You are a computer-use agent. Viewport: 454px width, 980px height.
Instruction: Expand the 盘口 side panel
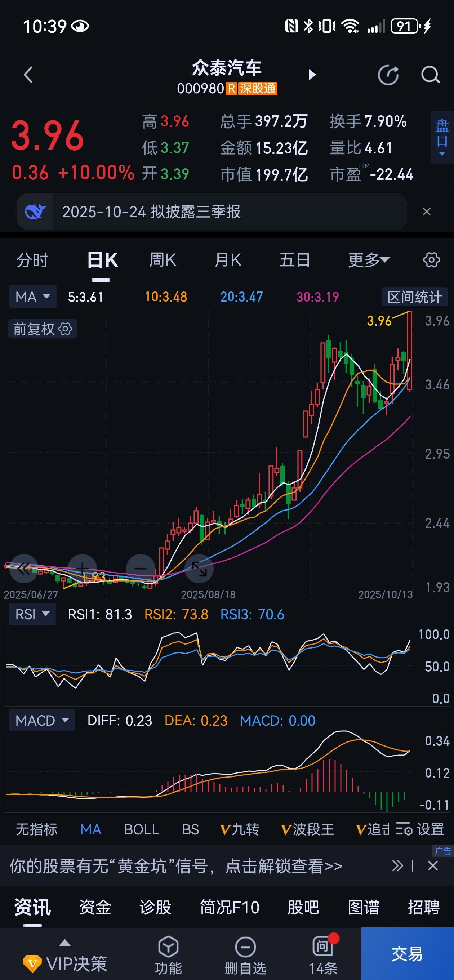442,137
